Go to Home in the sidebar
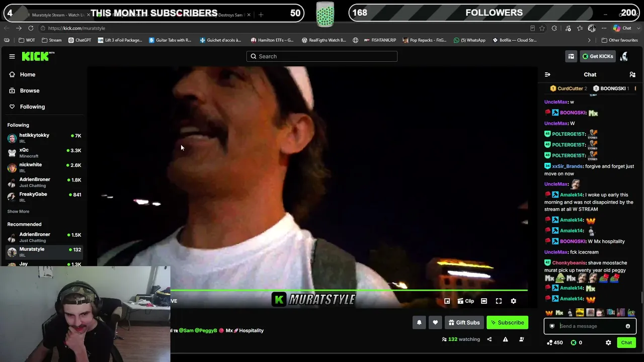 28,74
